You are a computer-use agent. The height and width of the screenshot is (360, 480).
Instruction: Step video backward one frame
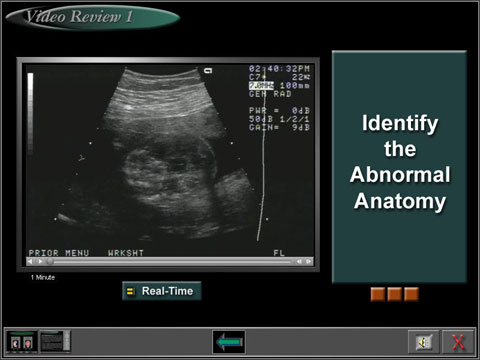coord(299,262)
